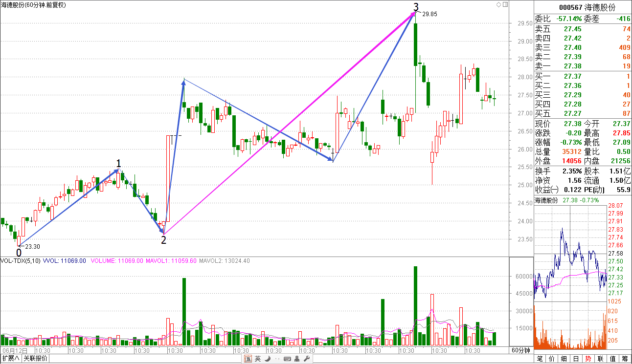Click the 外盘 value 14056

[571, 161]
